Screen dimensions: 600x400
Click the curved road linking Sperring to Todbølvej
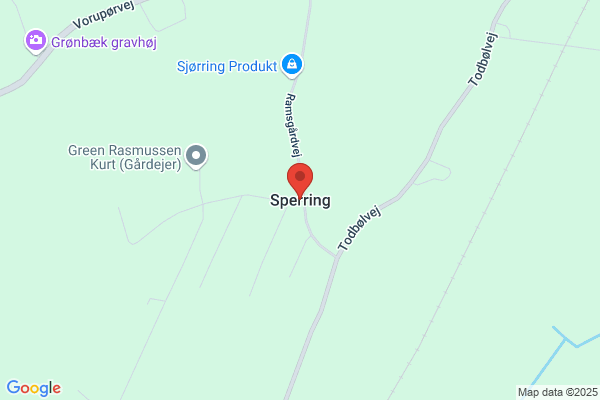pos(316,238)
